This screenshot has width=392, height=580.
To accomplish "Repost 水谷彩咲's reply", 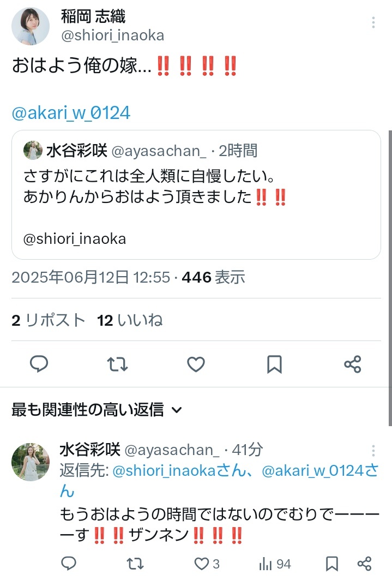I will coord(135,563).
